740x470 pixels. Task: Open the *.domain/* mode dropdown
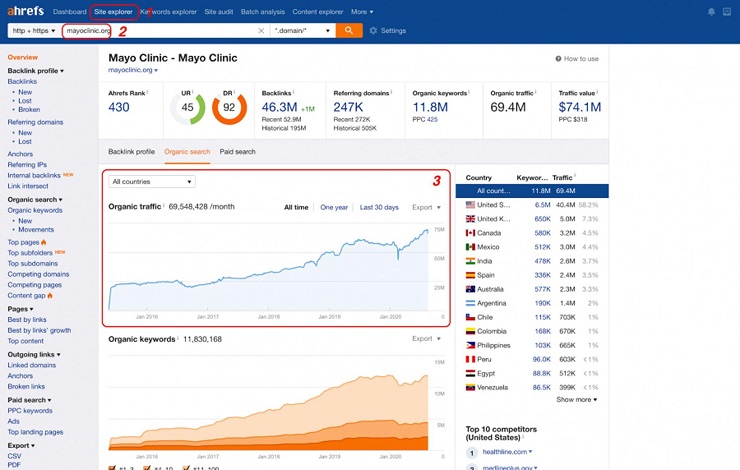click(x=303, y=31)
